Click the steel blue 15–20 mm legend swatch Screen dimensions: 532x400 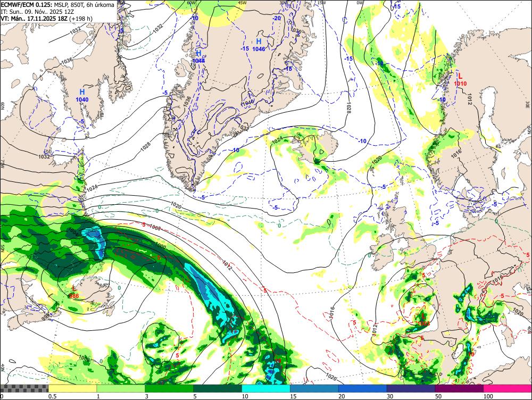click(314, 388)
